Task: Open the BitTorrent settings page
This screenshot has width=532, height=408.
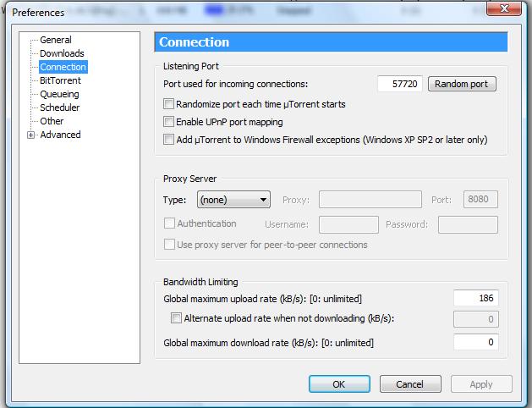Action: pyautogui.click(x=60, y=80)
